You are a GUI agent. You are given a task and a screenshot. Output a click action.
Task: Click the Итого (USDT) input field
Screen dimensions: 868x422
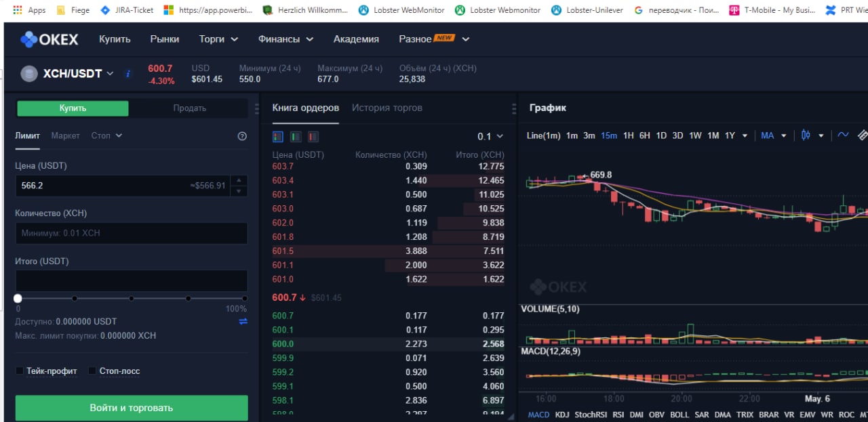132,281
